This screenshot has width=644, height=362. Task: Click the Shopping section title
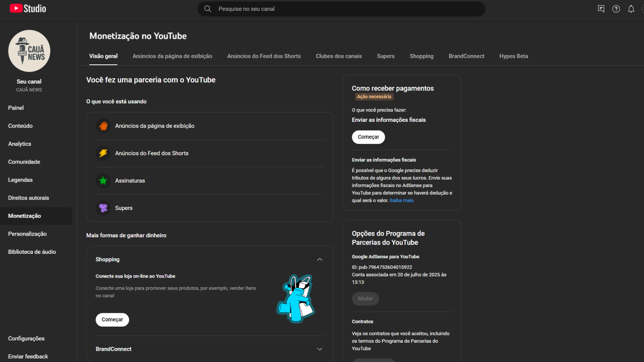[x=107, y=259]
